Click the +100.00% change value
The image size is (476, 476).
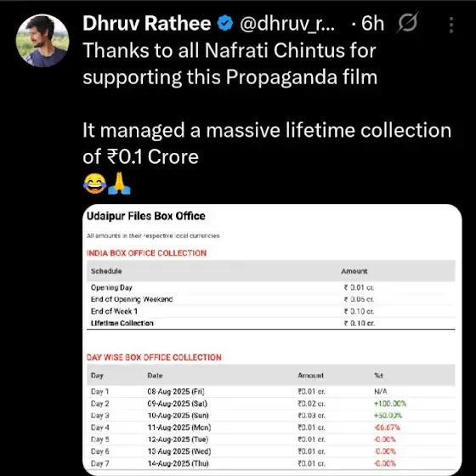[390, 404]
